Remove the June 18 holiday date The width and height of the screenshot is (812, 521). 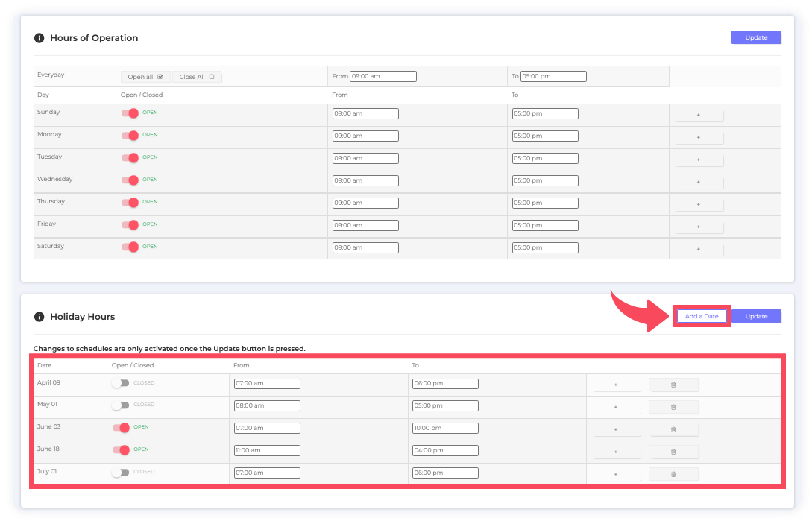click(673, 452)
